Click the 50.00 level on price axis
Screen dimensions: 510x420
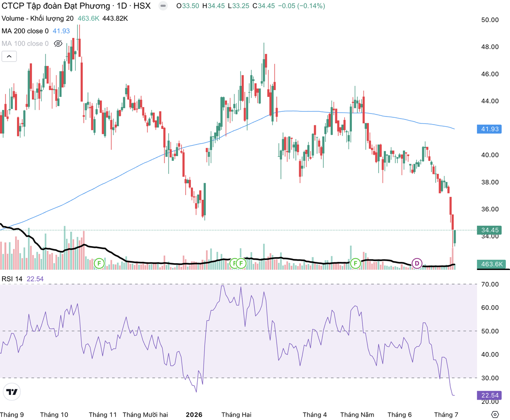click(x=489, y=20)
